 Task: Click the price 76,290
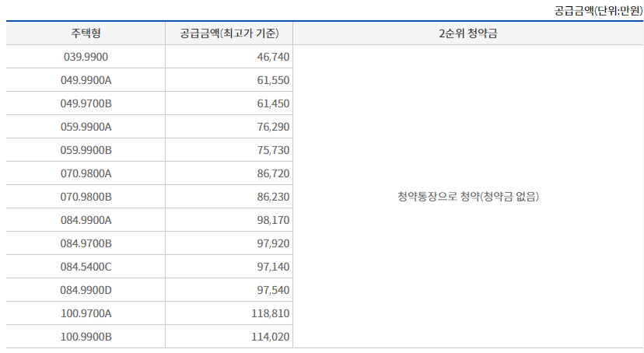point(273,127)
